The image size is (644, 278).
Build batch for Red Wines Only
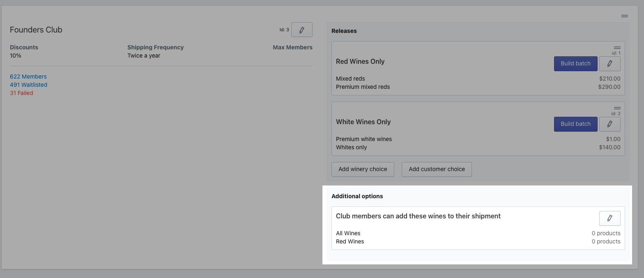[575, 64]
